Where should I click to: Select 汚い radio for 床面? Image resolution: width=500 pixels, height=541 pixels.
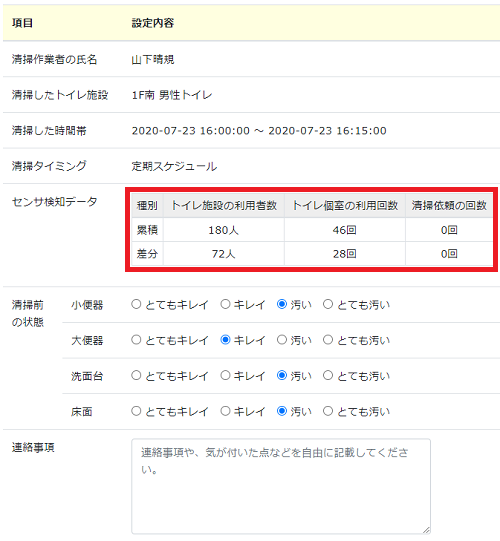pos(282,411)
